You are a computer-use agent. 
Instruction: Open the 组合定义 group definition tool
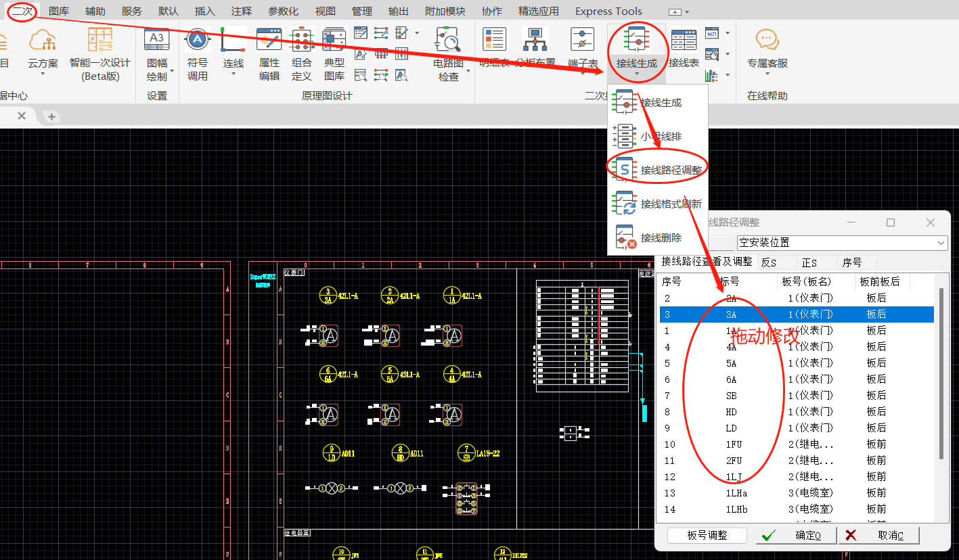[302, 54]
